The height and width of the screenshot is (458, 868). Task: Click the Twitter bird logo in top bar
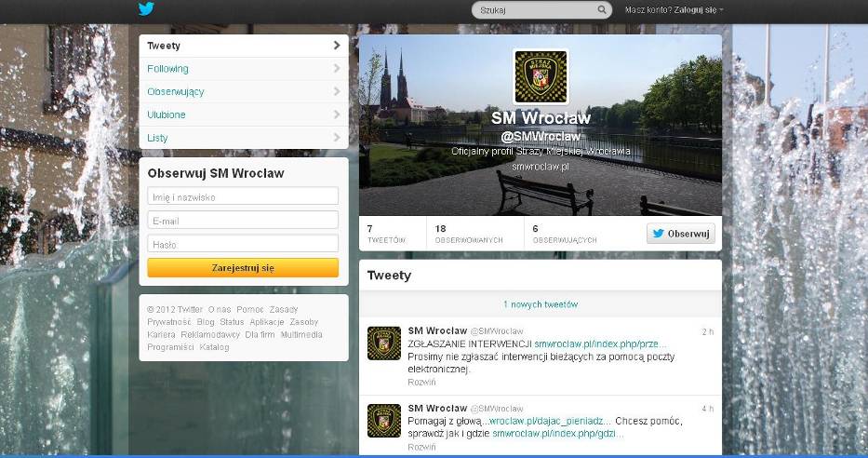(146, 9)
